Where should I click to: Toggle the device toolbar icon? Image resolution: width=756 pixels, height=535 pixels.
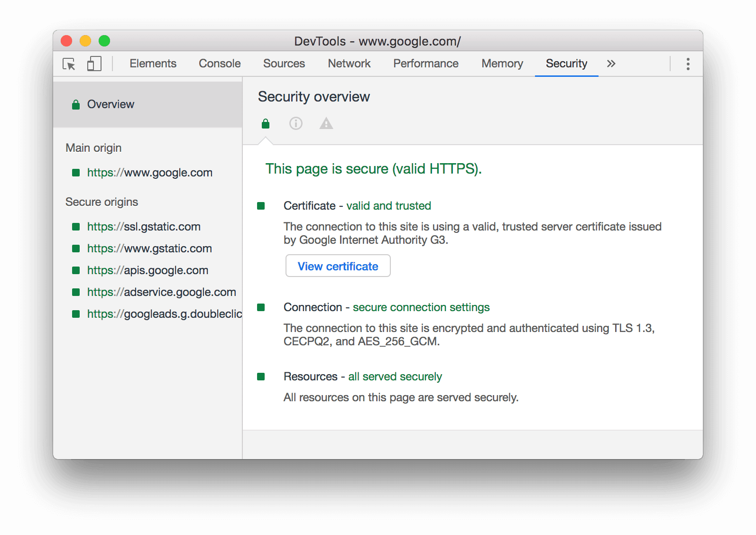(94, 64)
